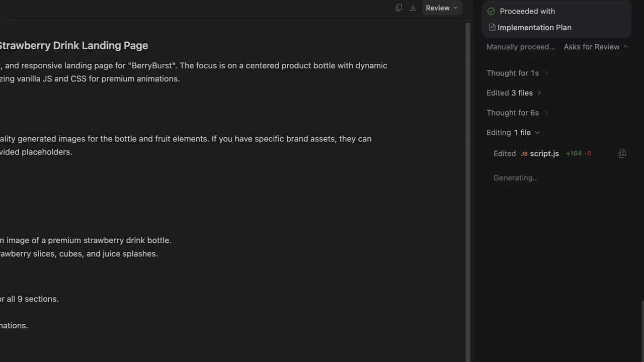Click the JS file type icon
This screenshot has width=644, height=362.
click(x=524, y=154)
